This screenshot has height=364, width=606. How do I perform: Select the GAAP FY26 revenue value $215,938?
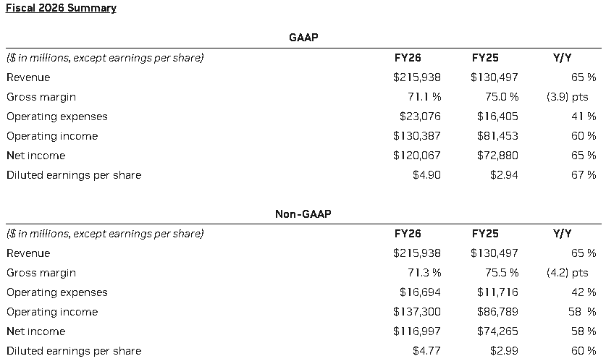point(416,77)
